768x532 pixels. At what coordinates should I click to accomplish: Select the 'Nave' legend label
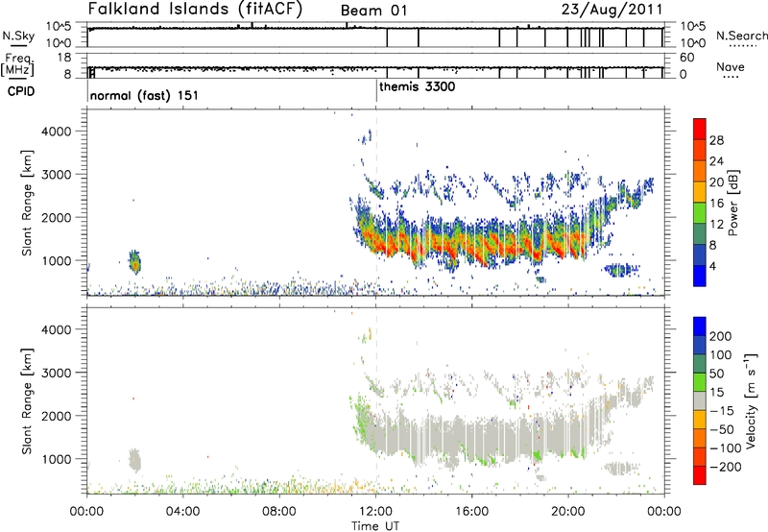[731, 66]
